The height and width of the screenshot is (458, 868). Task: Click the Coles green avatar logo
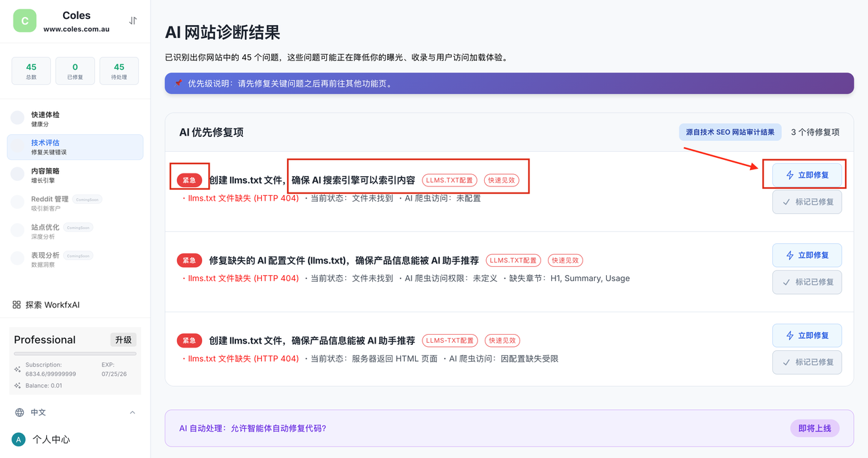pos(25,21)
